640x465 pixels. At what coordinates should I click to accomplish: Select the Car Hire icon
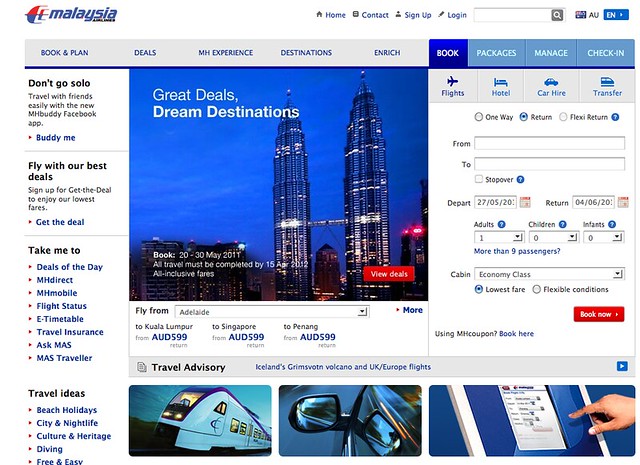tap(551, 82)
